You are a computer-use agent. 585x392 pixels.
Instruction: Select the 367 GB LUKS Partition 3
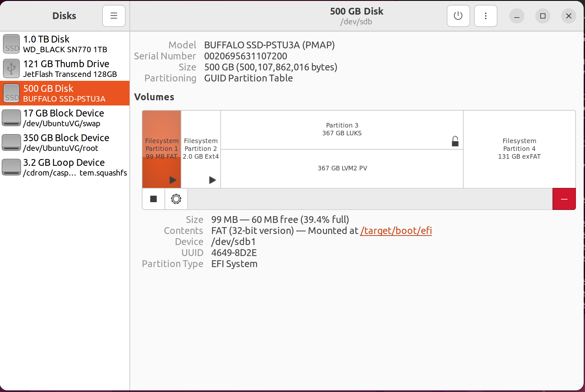click(342, 129)
